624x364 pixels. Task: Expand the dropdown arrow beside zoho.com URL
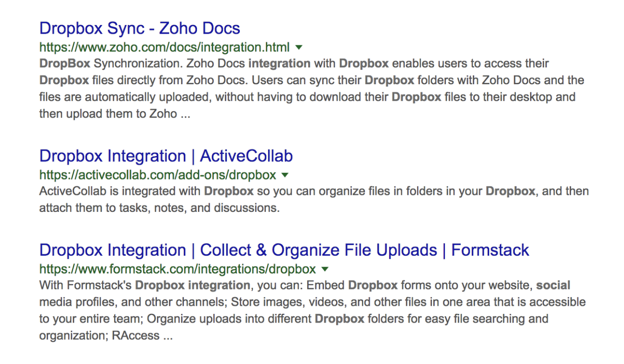pyautogui.click(x=299, y=47)
